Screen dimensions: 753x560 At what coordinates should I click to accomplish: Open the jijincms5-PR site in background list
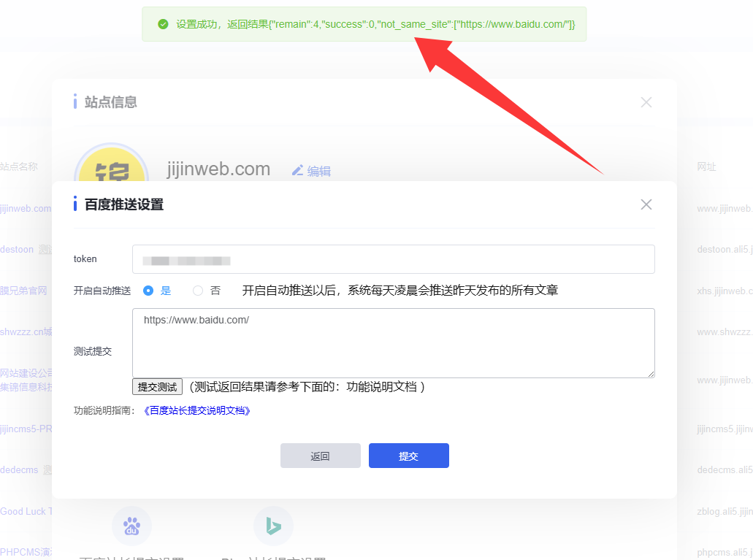26,429
